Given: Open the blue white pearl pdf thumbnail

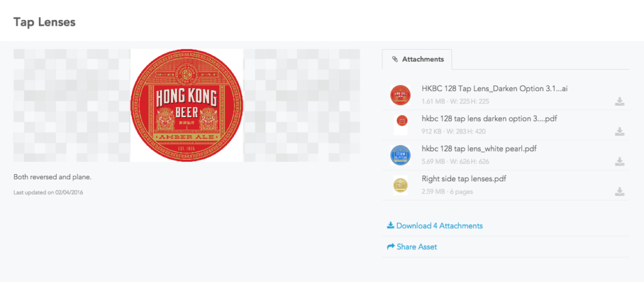Looking at the screenshot, I should point(401,155).
